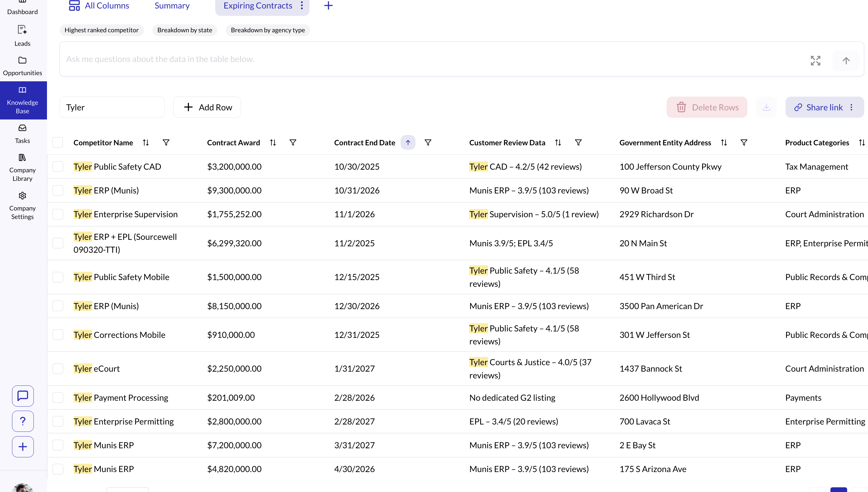Screen dimensions: 868x492
Task: Go to the Opportunities folder icon
Action: click(x=22, y=60)
